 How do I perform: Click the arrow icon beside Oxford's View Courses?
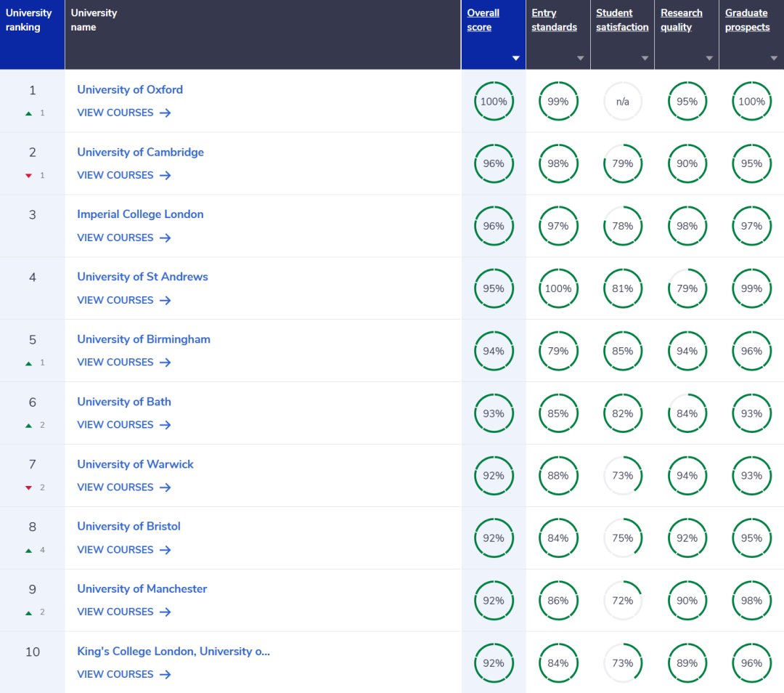(x=166, y=113)
